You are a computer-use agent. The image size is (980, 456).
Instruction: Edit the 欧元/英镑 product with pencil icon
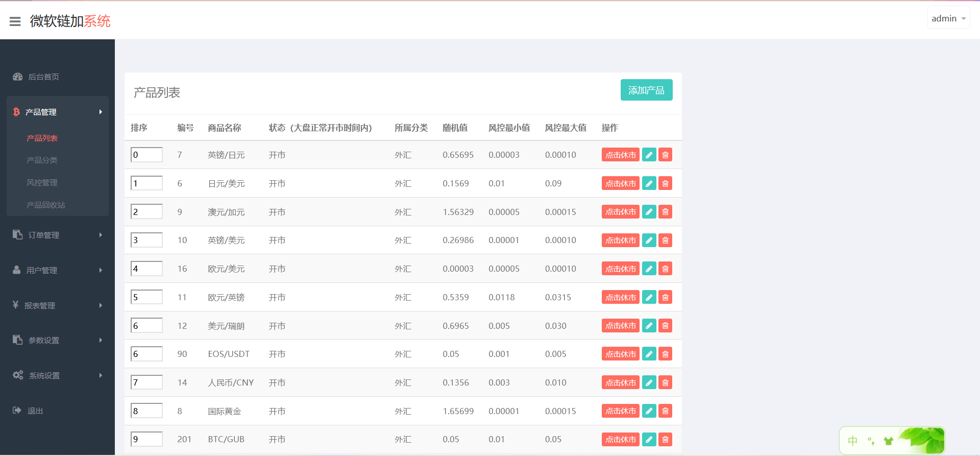[x=649, y=297]
